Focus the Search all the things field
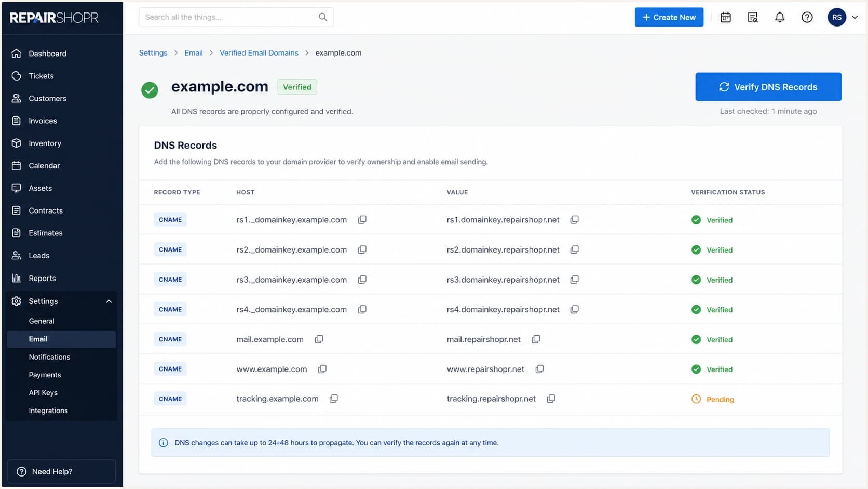 [x=236, y=17]
